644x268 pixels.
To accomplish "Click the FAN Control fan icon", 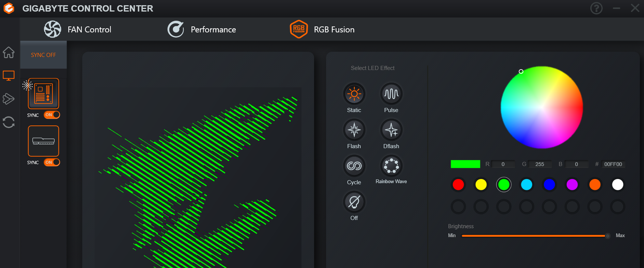I will 52,29.
